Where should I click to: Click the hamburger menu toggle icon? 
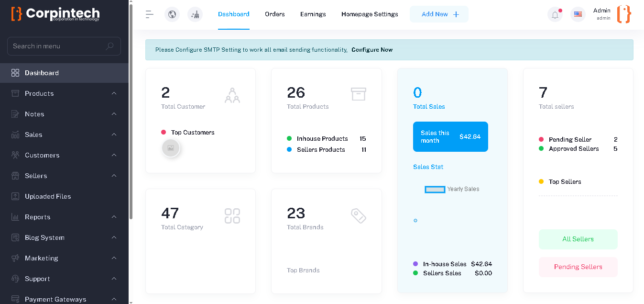tap(150, 14)
